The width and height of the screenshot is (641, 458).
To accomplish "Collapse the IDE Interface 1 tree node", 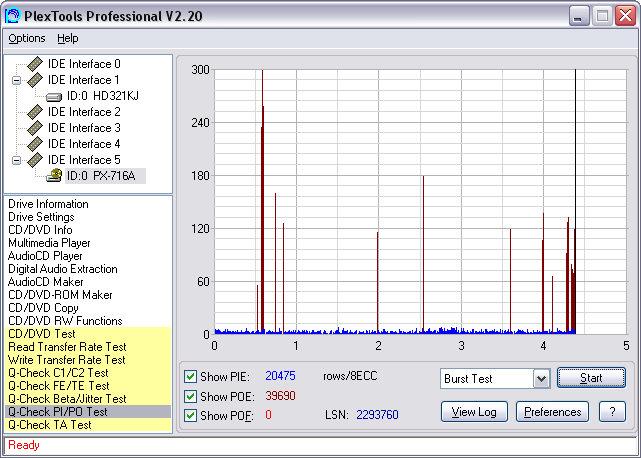I will 16,80.
